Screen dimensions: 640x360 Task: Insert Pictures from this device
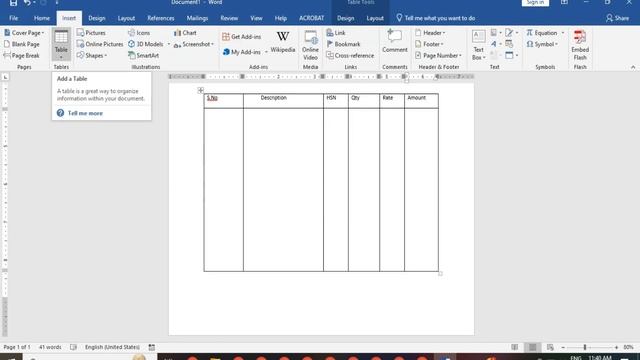(91, 33)
